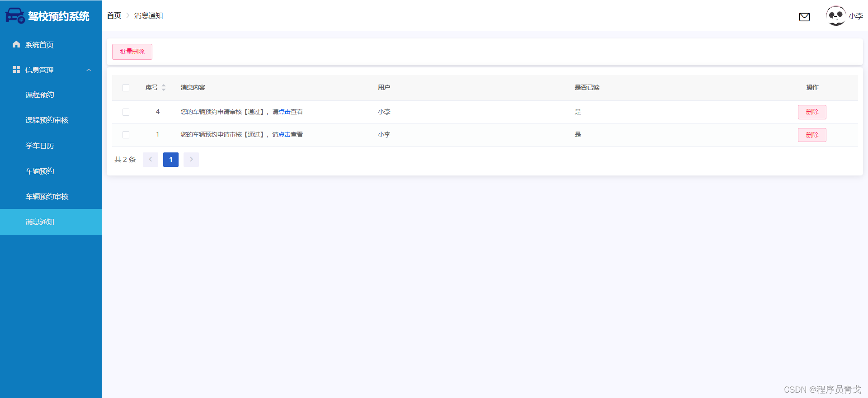Open the mail envelope icon
868x398 pixels.
(x=804, y=17)
